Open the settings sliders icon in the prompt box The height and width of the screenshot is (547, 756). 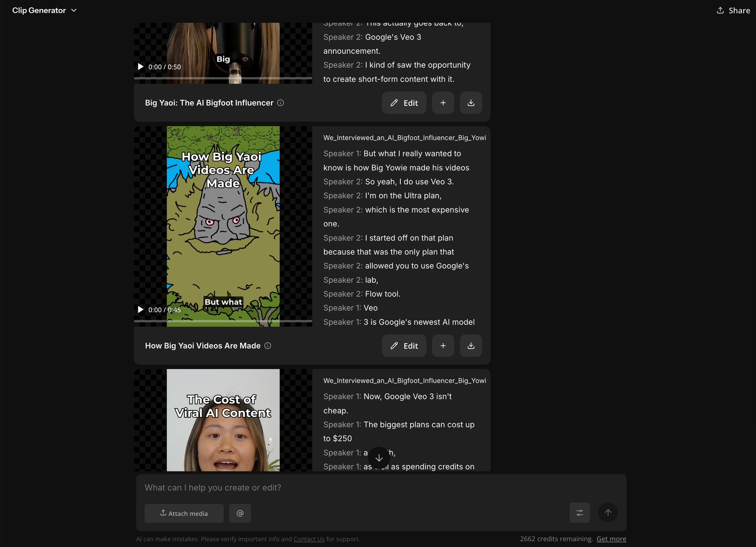click(579, 513)
